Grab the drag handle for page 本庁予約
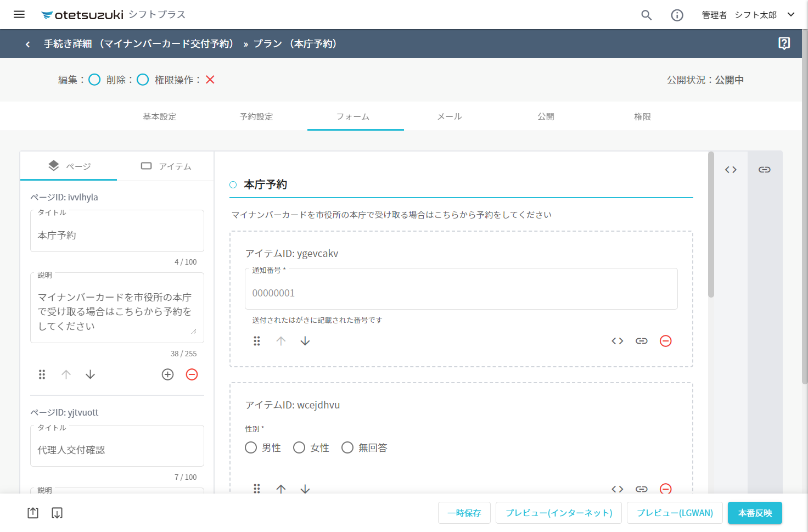Screen dimensions: 808x532 pyautogui.click(x=42, y=374)
